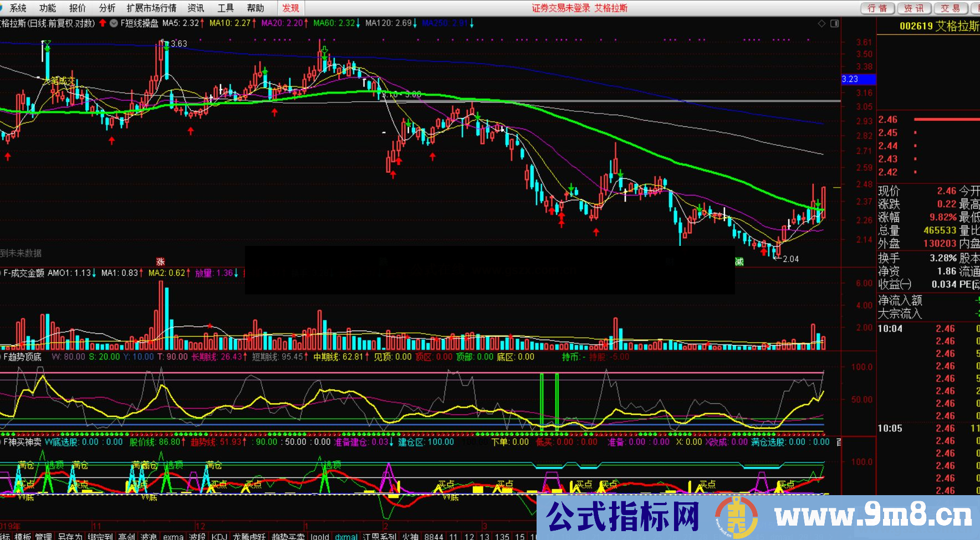980x540 pixels.
Task: Click the split-window icon at the chart header
Action: click(x=834, y=23)
